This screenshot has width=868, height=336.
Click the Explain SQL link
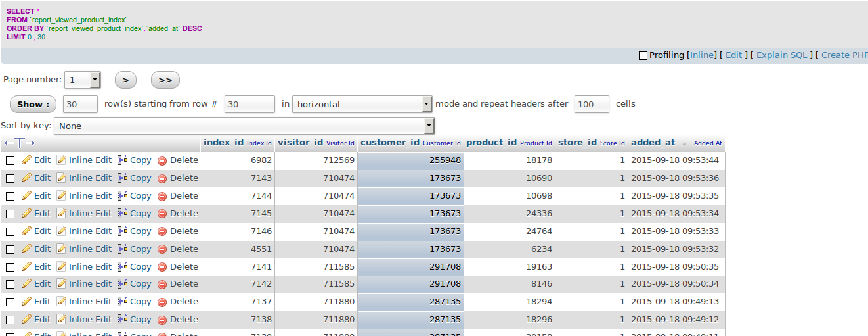tap(782, 55)
